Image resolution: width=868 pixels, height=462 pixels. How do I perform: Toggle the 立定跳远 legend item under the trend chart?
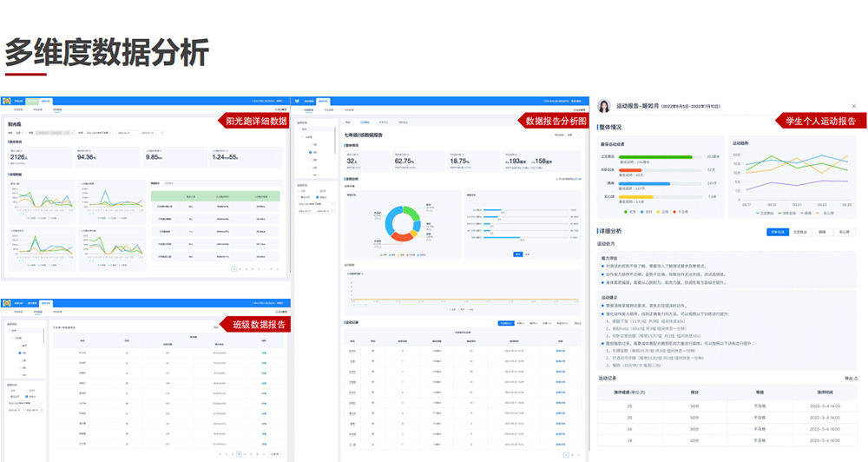pyautogui.click(x=766, y=212)
